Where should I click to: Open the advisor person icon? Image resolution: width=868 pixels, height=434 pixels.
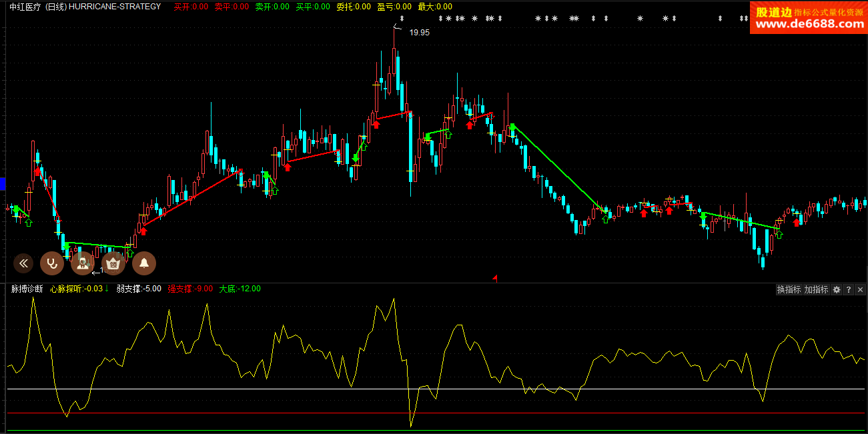pyautogui.click(x=83, y=263)
